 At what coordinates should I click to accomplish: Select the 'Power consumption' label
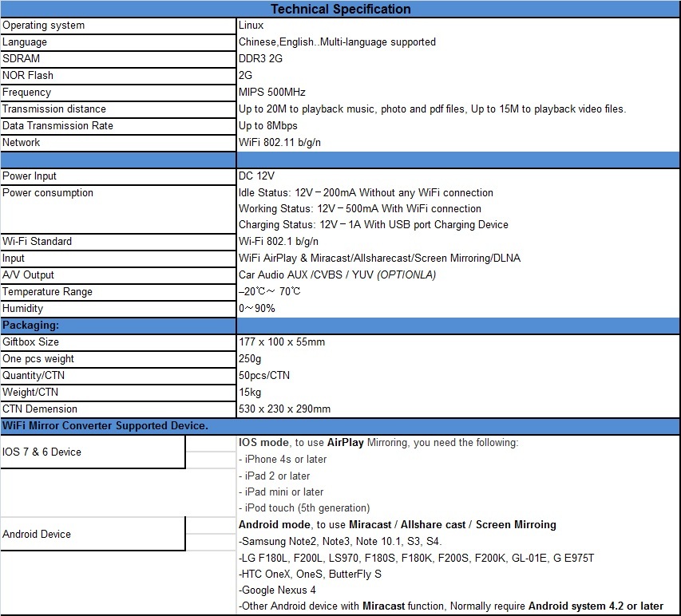pos(48,193)
